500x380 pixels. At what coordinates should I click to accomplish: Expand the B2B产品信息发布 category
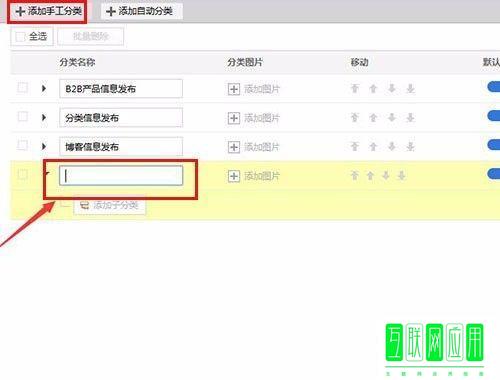(x=44, y=89)
